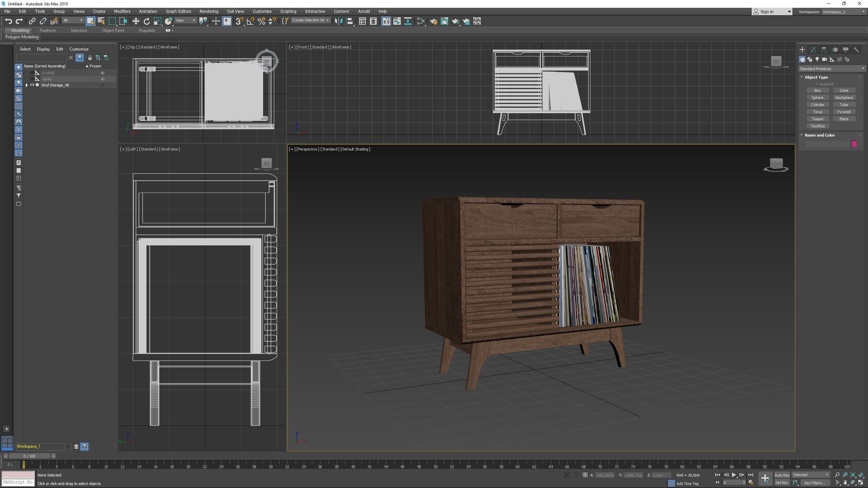This screenshot has width=868, height=488.
Task: Toggle the 3D Snaps icon
Action: 239,21
